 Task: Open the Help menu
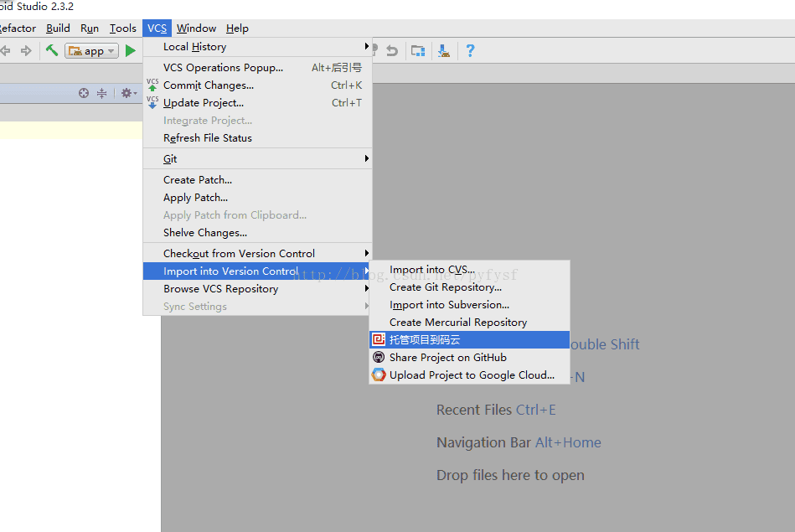click(237, 28)
